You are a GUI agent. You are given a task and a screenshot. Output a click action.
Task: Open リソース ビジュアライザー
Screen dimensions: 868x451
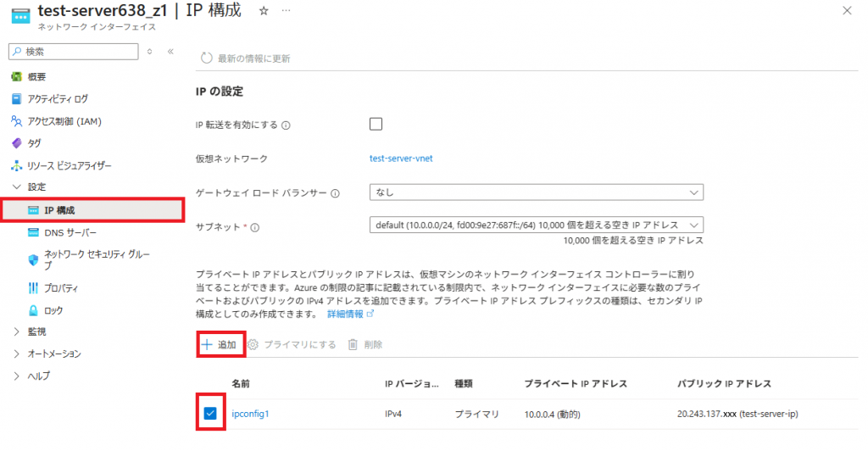(70, 165)
